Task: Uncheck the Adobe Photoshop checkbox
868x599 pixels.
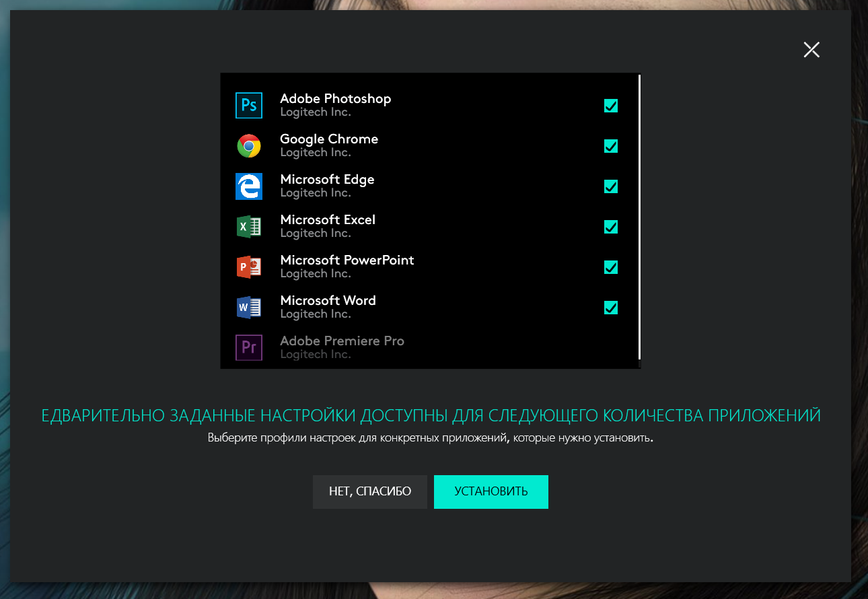Action: pos(611,106)
